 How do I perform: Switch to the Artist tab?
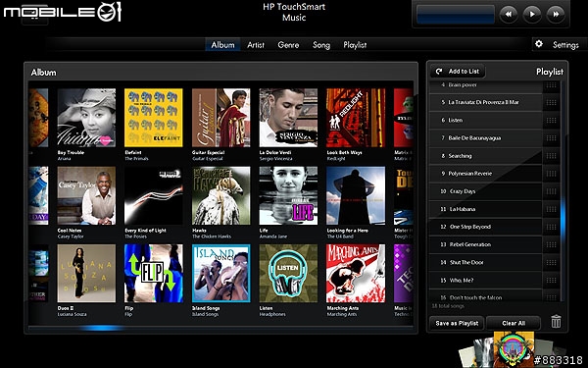click(256, 45)
